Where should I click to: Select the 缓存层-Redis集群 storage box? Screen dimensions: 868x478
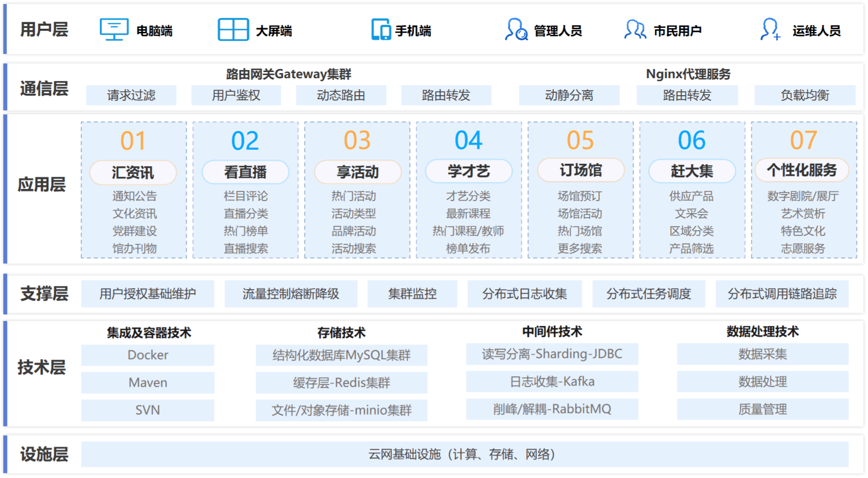(341, 383)
